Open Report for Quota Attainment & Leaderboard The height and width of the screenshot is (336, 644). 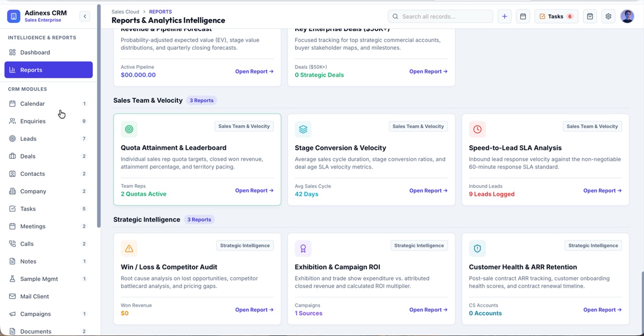254,191
